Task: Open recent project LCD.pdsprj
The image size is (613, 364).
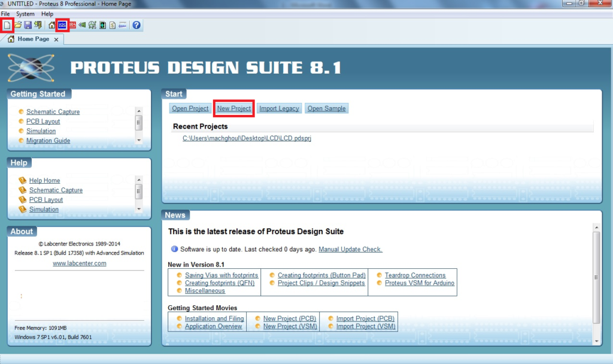Action: tap(247, 138)
